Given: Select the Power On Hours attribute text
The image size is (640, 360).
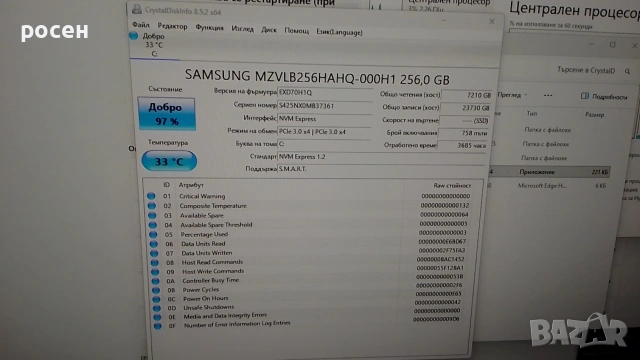Looking at the screenshot, I should click(x=205, y=299).
